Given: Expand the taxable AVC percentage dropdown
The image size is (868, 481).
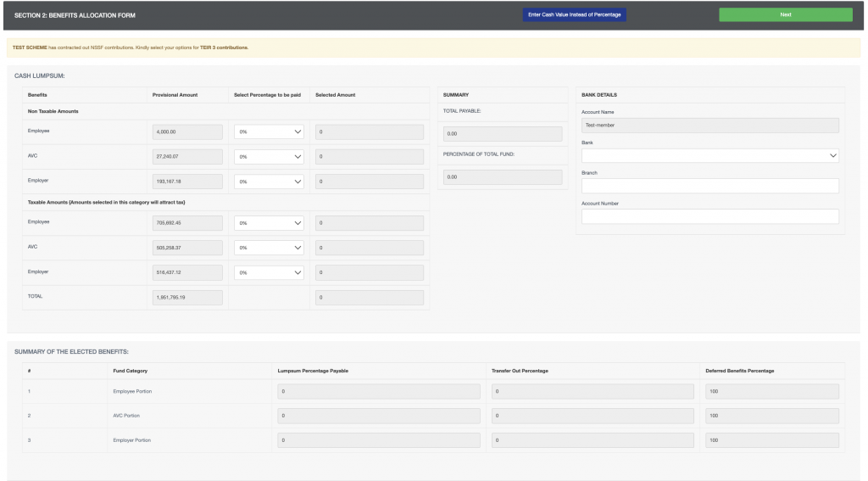Looking at the screenshot, I should [x=269, y=249].
